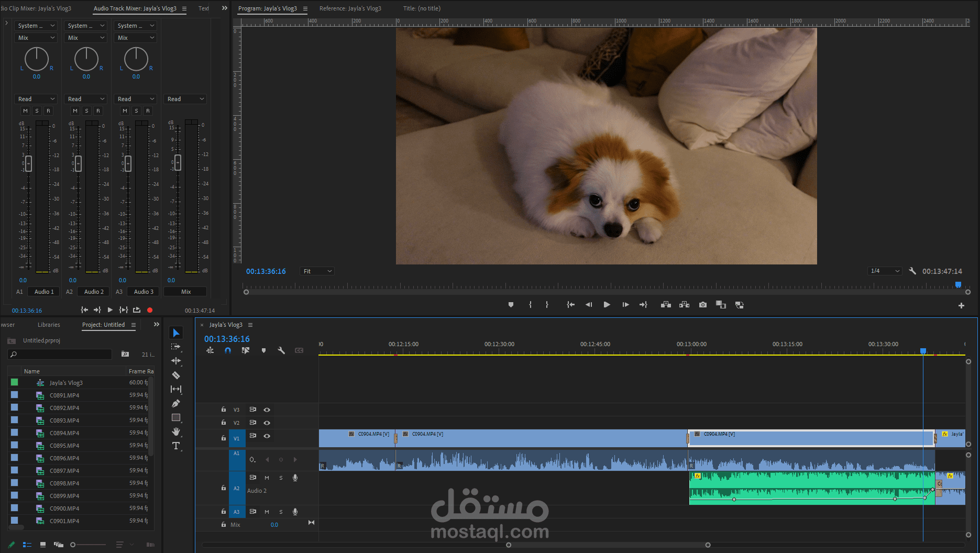The width and height of the screenshot is (980, 553).
Task: Click the timeline timecode 00:13:36:16
Action: tap(227, 339)
